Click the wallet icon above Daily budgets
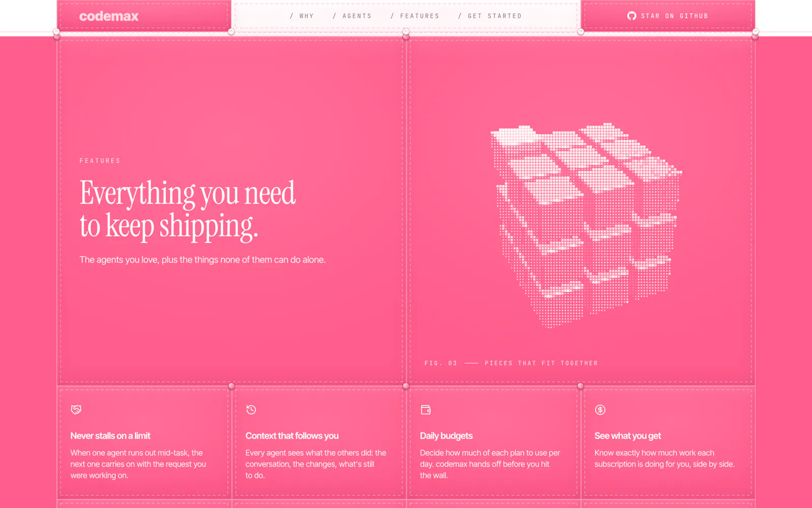 [426, 409]
